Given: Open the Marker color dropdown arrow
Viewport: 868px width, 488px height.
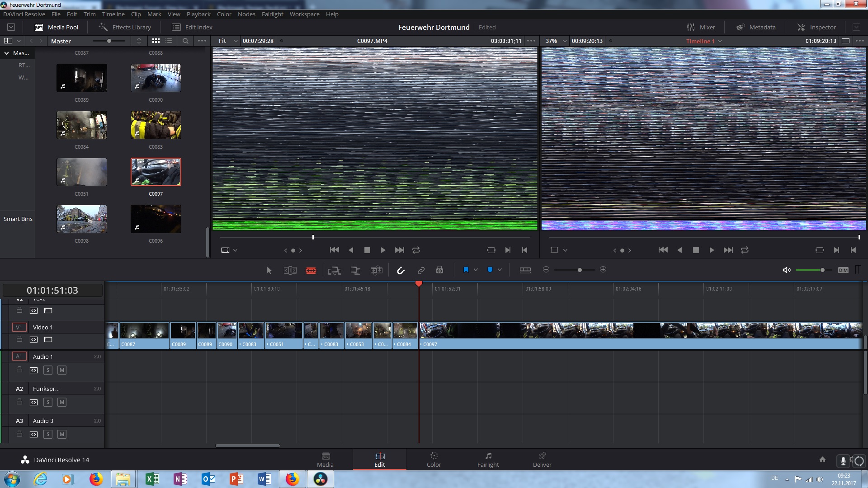Looking at the screenshot, I should 500,270.
